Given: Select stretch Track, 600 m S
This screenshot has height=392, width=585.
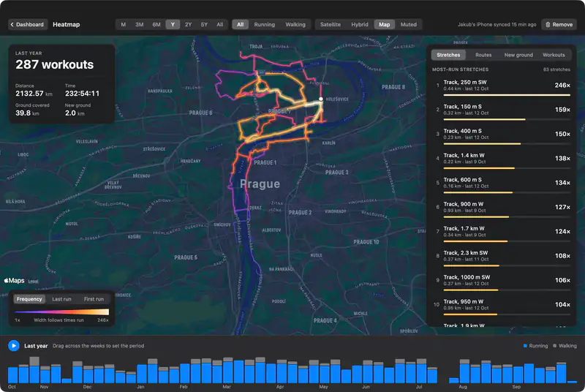Looking at the screenshot, I should (503, 184).
